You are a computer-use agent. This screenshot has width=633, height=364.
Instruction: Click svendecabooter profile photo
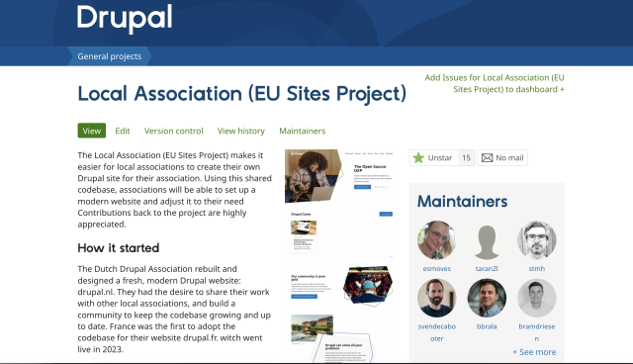(436, 298)
